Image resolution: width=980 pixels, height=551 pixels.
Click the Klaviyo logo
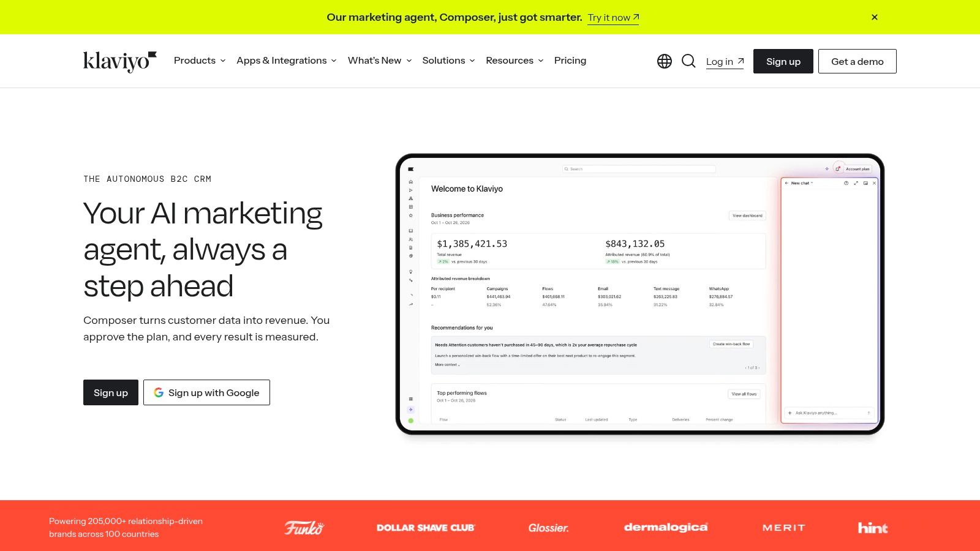(x=120, y=61)
